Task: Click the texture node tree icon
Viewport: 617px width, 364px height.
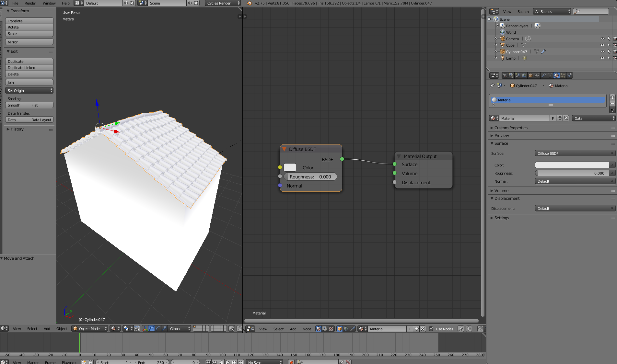Action: click(x=331, y=329)
